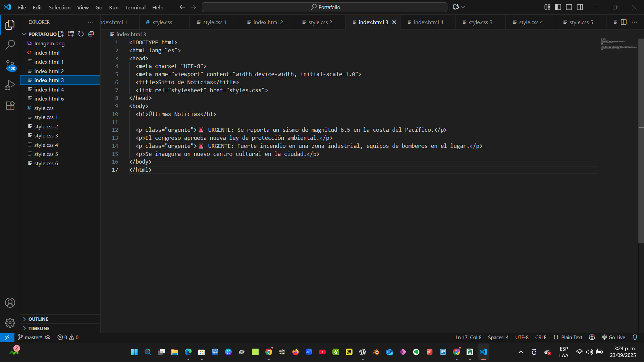The image size is (644, 362).
Task: Open the Search view in activity bar
Action: 10,45
